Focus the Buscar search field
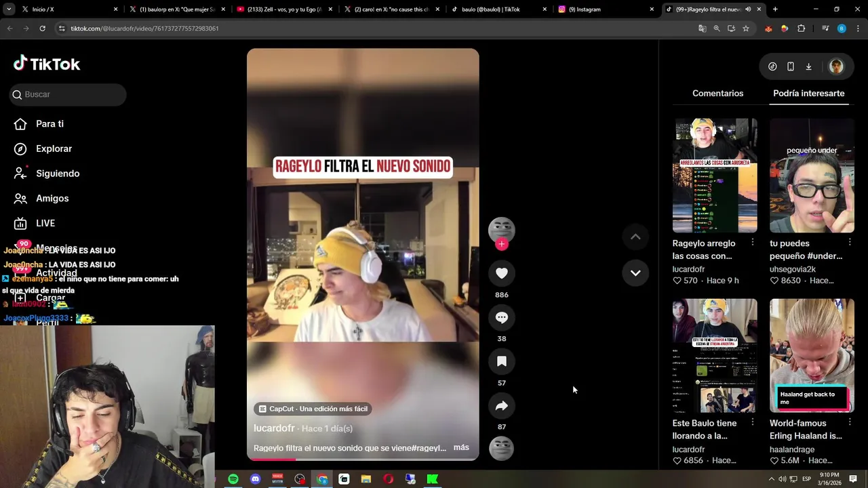Image resolution: width=868 pixels, height=488 pixels. (x=68, y=94)
